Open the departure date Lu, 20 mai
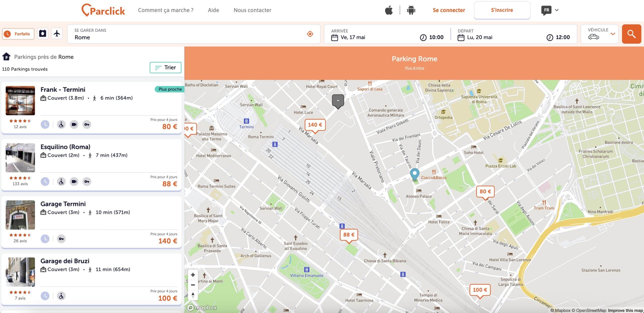This screenshot has width=644, height=313. pos(475,37)
